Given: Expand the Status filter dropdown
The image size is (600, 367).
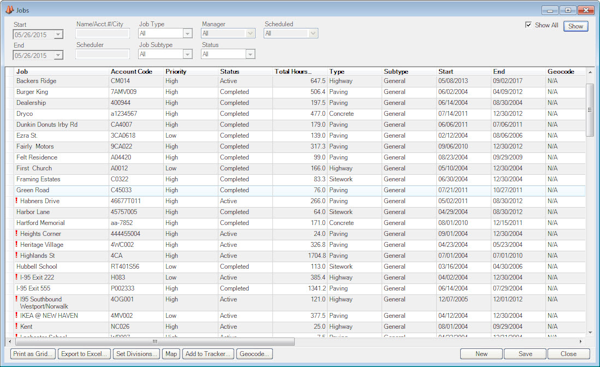Looking at the screenshot, I should point(250,54).
